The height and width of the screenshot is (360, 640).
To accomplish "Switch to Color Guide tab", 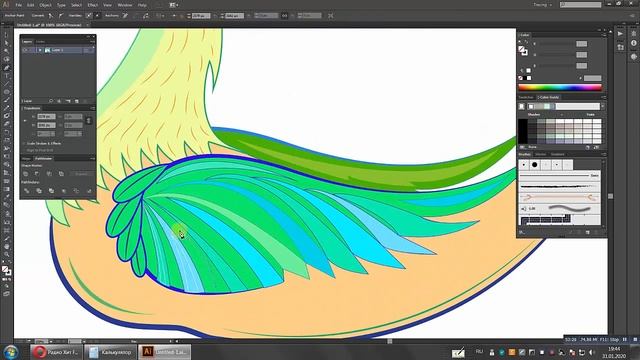I will tap(548, 97).
